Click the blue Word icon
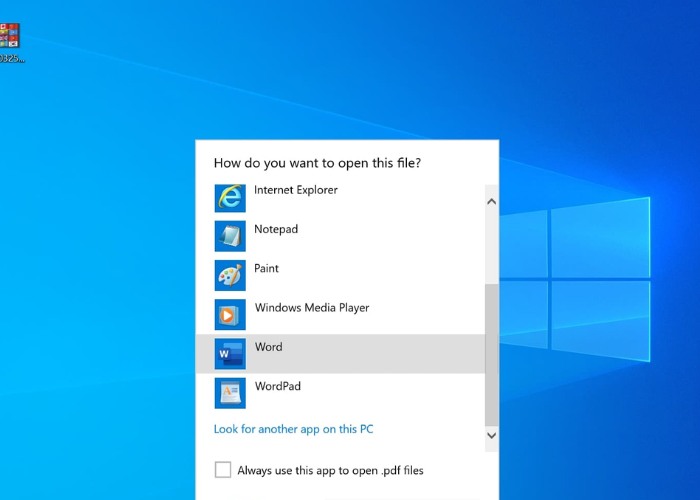 click(x=230, y=353)
